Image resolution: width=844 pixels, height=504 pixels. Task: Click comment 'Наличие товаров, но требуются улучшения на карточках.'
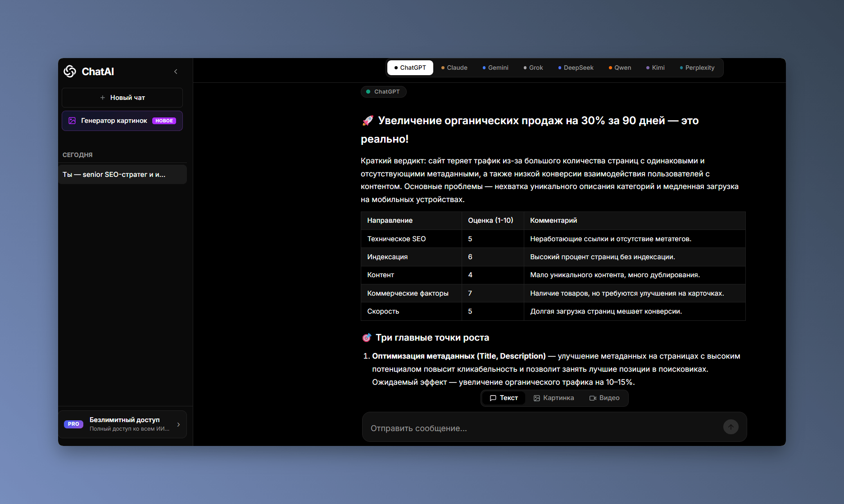(627, 293)
